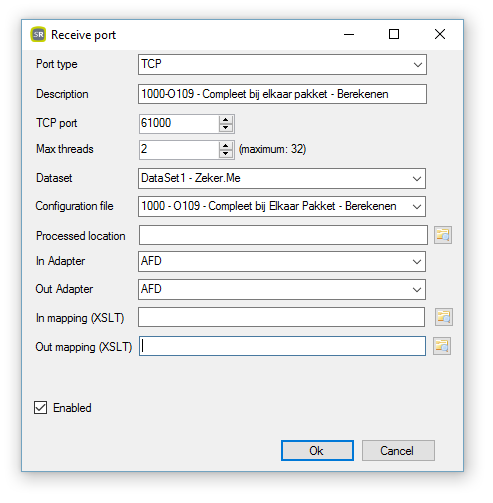Click the Cancel button
493x503 pixels.
click(x=398, y=451)
